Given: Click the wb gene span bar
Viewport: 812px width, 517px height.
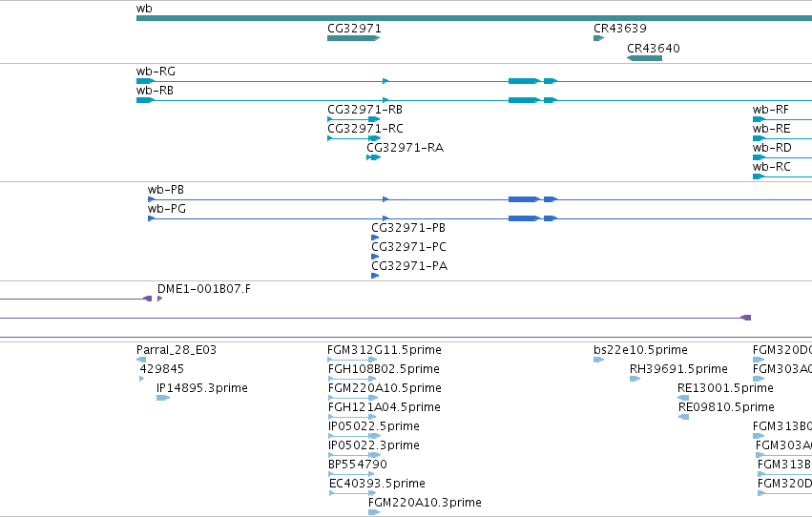Looking at the screenshot, I should (474, 19).
